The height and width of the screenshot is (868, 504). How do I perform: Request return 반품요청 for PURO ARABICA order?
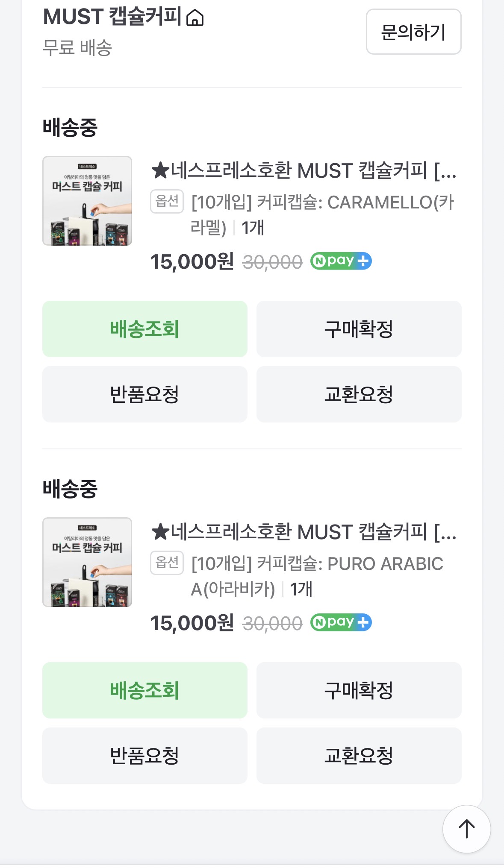pyautogui.click(x=145, y=756)
